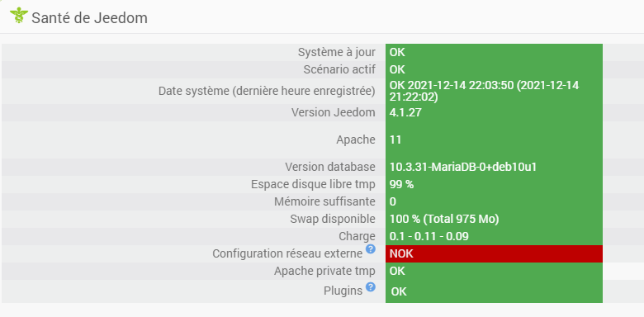
Task: Click the Espace disque libre tmp label
Action: coord(313,185)
